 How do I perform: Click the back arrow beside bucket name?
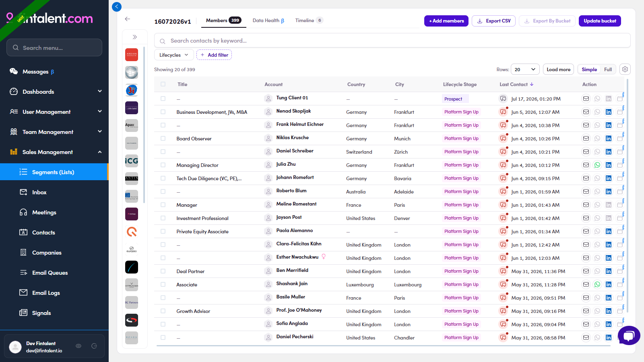click(x=128, y=19)
